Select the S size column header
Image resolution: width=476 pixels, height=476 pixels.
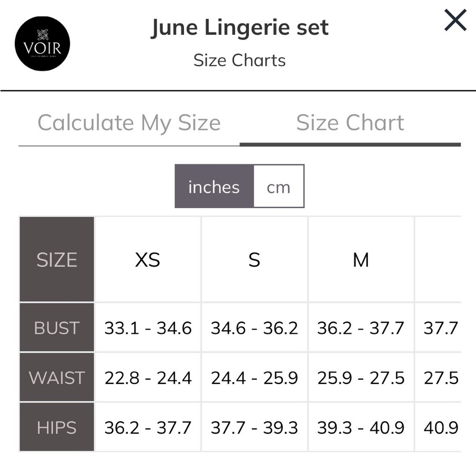pos(254,259)
